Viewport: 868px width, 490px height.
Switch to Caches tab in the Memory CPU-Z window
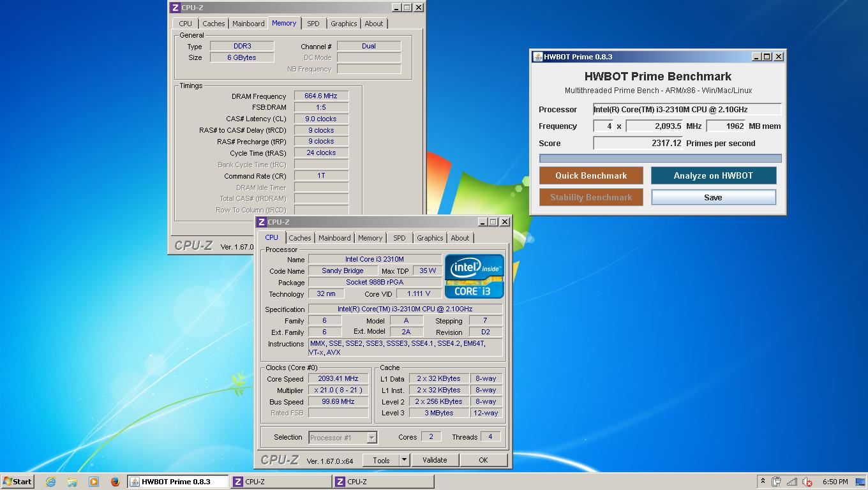pyautogui.click(x=214, y=24)
